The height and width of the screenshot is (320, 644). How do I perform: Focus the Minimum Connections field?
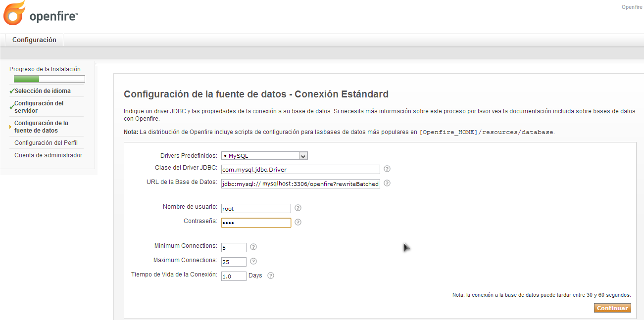[234, 247]
